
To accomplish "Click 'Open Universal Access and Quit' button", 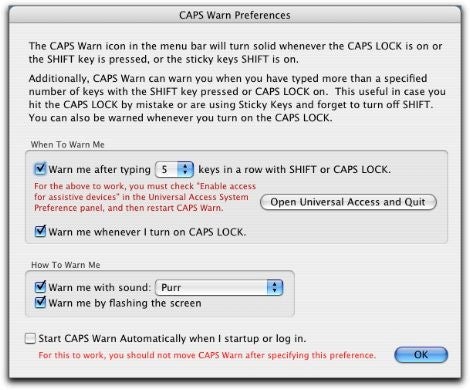I will pos(348,202).
